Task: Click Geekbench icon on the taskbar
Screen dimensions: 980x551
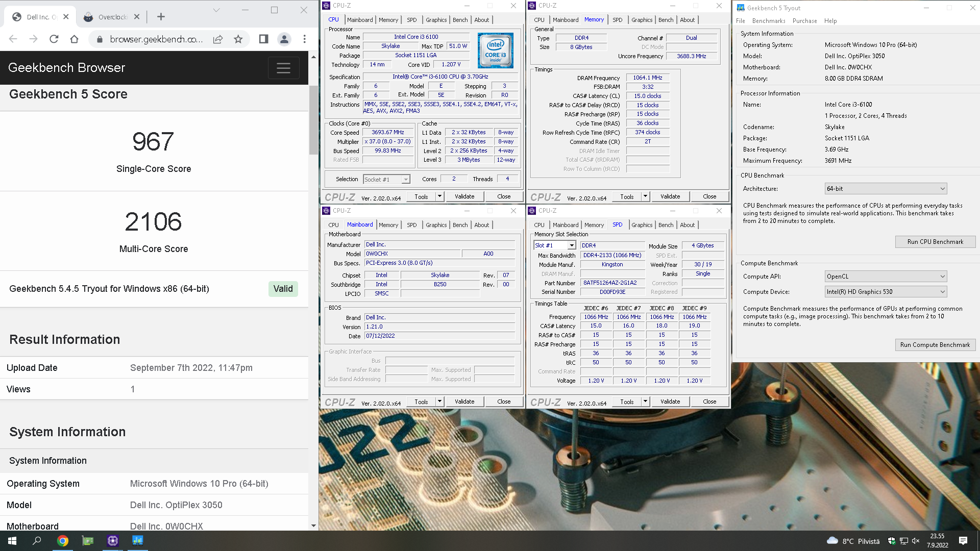Action: click(138, 541)
